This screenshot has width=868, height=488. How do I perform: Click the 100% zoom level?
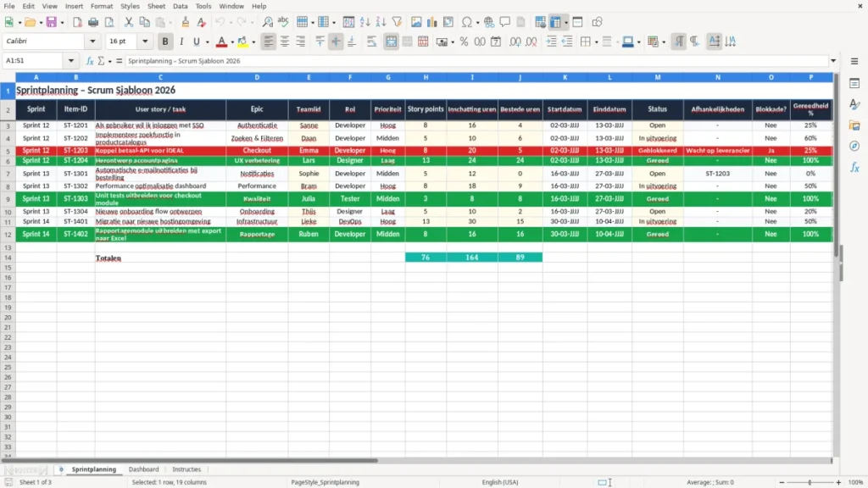[x=856, y=482]
